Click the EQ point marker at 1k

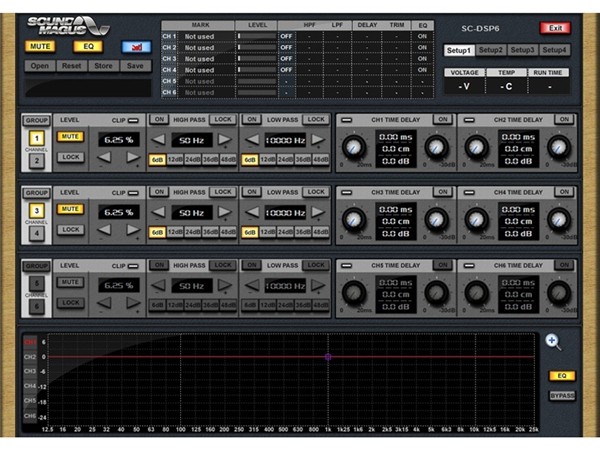327,356
